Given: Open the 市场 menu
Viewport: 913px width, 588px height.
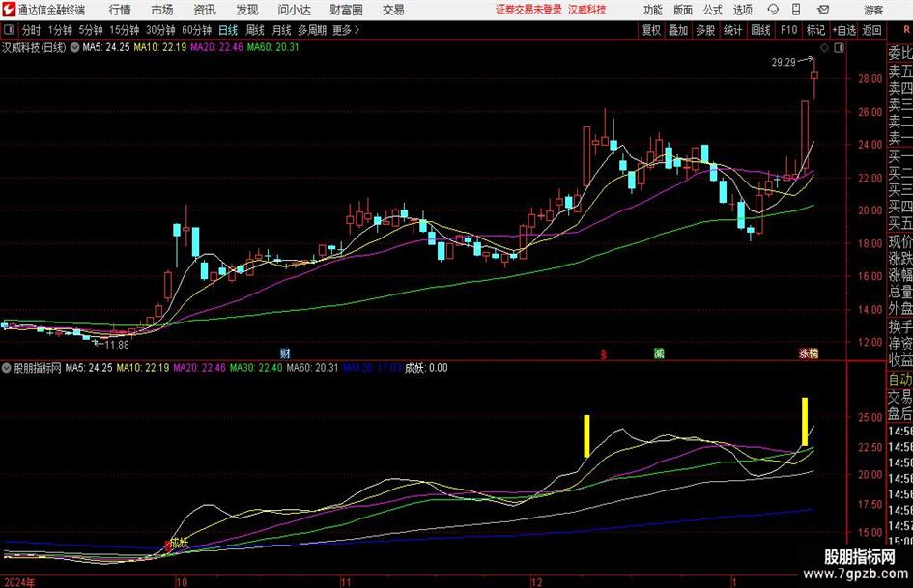Looking at the screenshot, I should pyautogui.click(x=162, y=10).
